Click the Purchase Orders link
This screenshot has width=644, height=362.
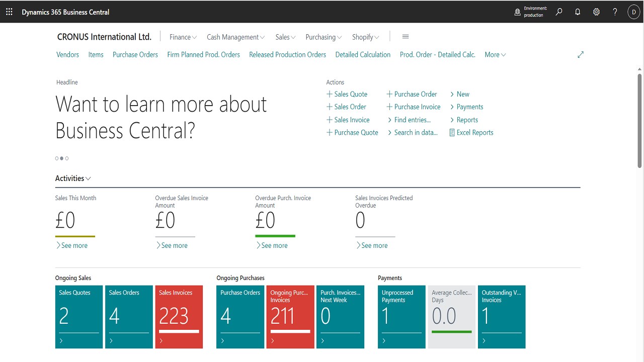[x=135, y=55]
